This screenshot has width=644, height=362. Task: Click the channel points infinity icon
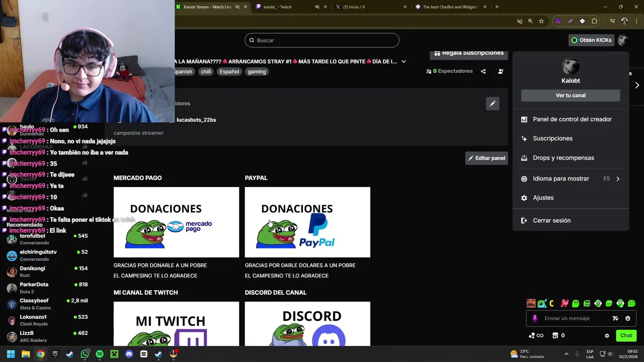click(536, 335)
